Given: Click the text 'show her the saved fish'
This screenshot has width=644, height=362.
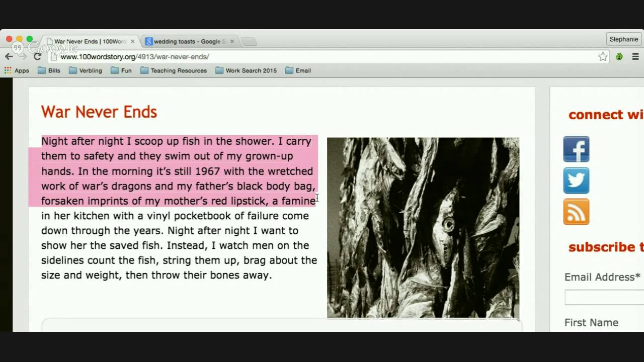Looking at the screenshot, I should tap(102, 245).
